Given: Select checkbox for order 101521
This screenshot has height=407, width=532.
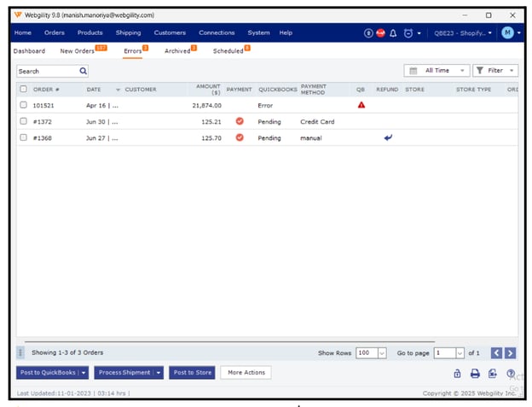Looking at the screenshot, I should (x=23, y=105).
